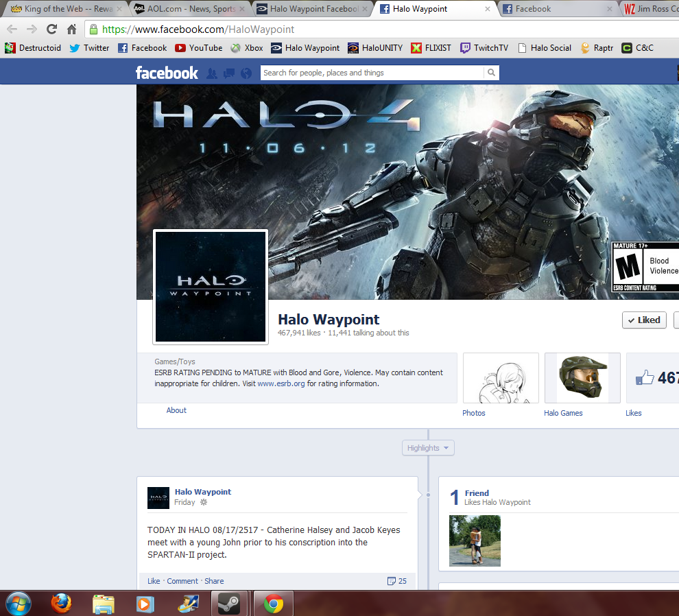Image resolution: width=679 pixels, height=616 pixels.
Task: Switch to Jim Ross tab
Action: [x=651, y=9]
